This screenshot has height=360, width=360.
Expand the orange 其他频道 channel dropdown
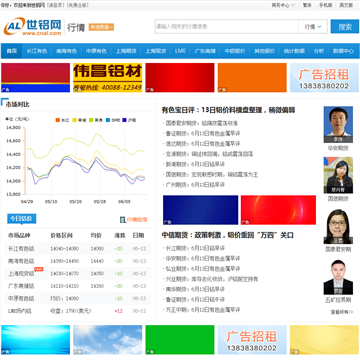tap(101, 27)
